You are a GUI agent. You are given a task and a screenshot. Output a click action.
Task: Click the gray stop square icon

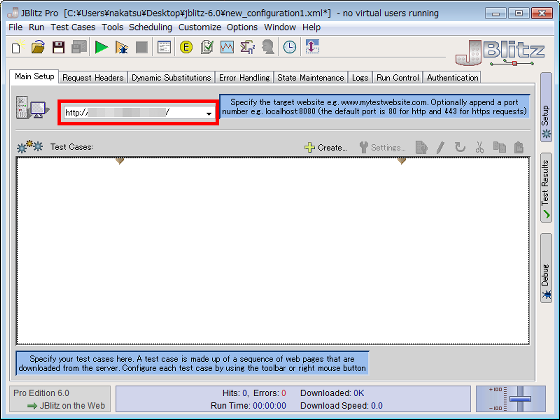142,47
